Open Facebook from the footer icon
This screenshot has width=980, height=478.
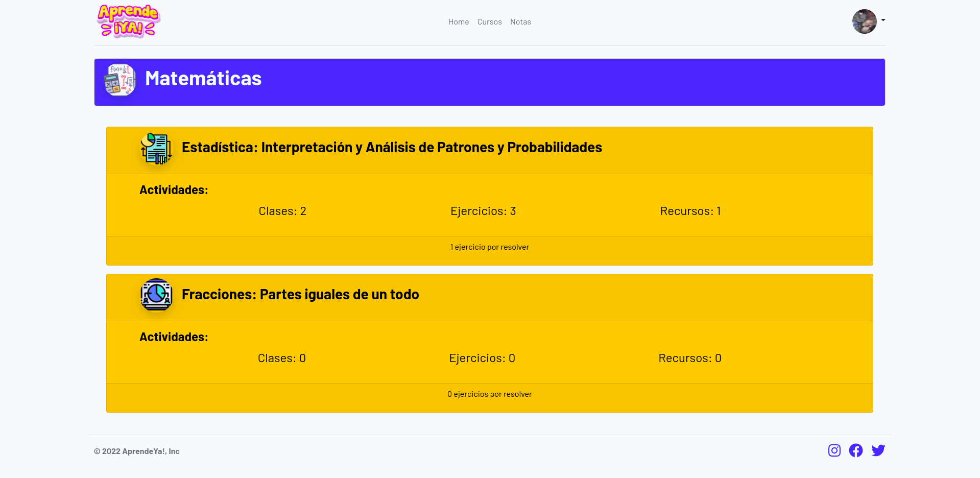click(856, 450)
